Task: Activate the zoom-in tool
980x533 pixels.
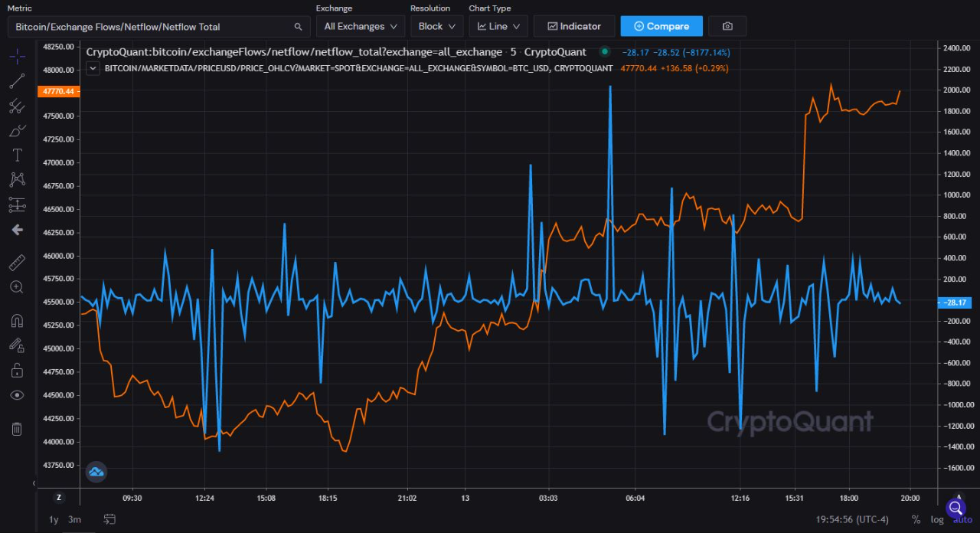Action: click(x=16, y=287)
